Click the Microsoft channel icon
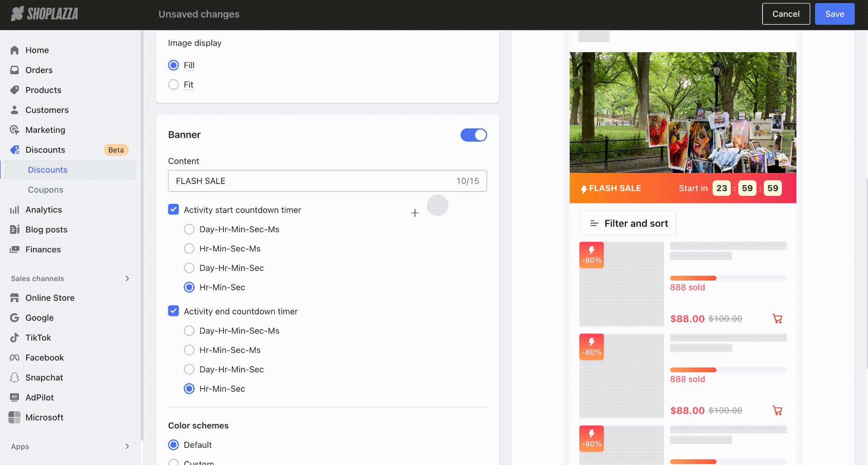The image size is (868, 465). (15, 417)
